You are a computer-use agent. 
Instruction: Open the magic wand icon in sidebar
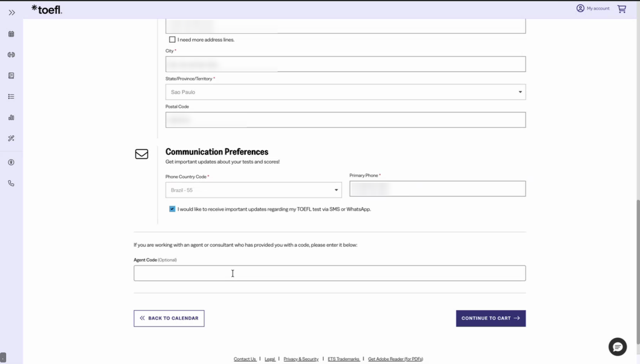pyautogui.click(x=11, y=138)
